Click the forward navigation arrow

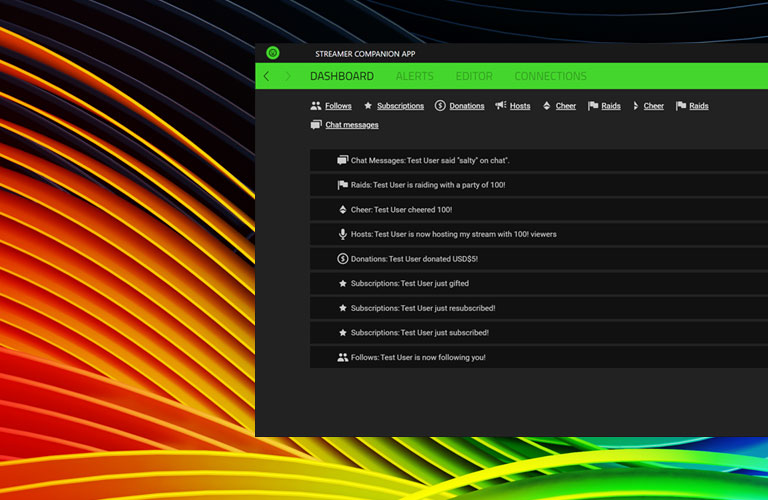[288, 76]
